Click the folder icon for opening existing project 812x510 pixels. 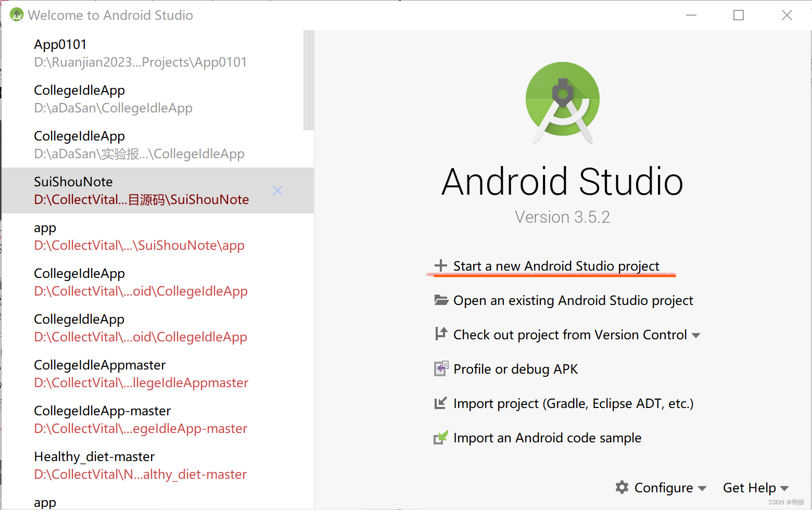point(441,300)
